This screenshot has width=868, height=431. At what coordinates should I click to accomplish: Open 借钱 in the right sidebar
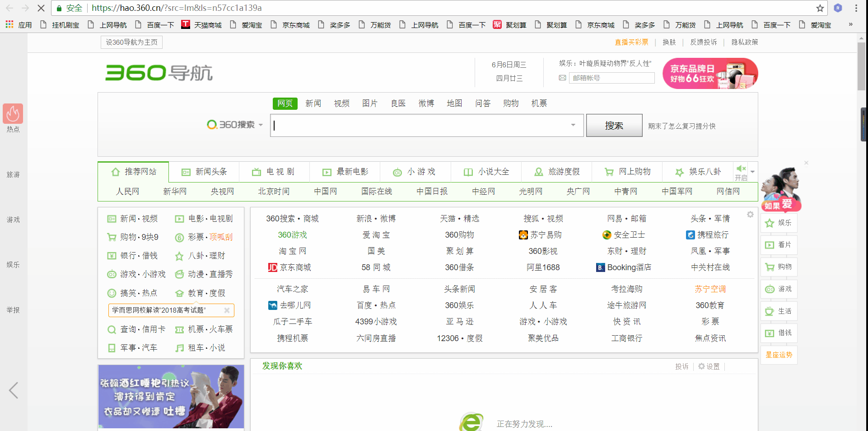(779, 333)
